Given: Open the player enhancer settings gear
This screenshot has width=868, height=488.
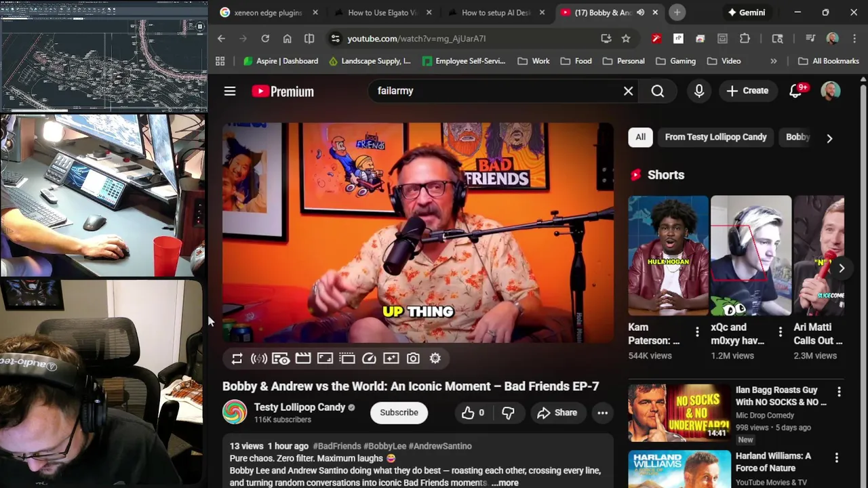Looking at the screenshot, I should coord(435,359).
